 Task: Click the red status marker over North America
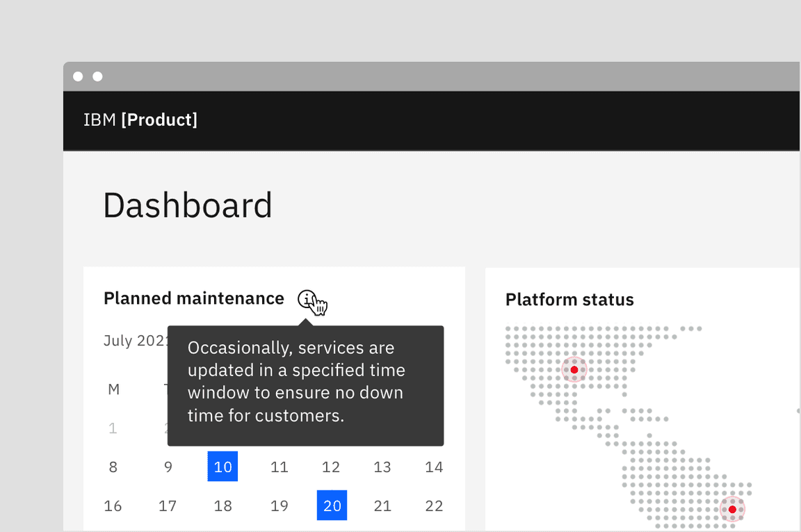coord(574,370)
